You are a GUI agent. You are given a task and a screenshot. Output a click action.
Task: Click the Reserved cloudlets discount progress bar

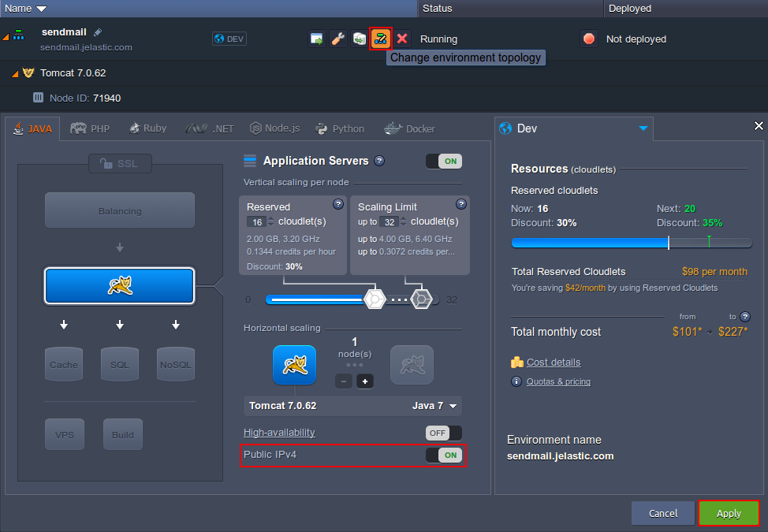pos(632,243)
